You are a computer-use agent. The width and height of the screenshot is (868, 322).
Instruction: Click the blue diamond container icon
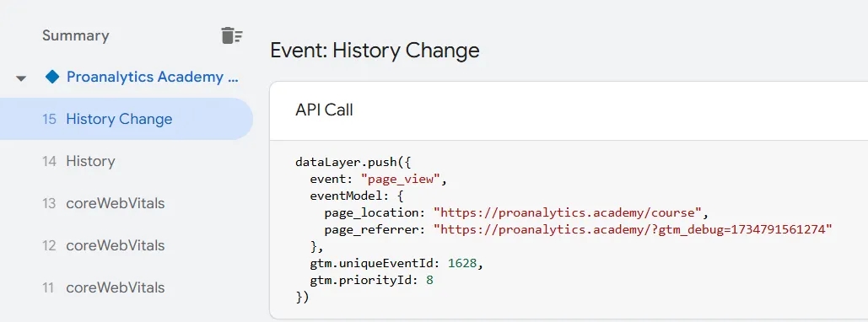click(x=52, y=77)
